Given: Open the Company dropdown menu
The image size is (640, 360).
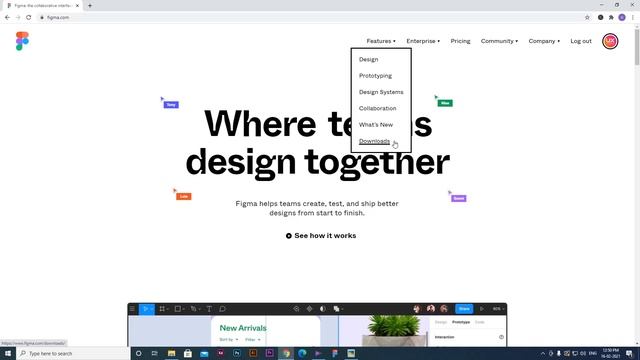Looking at the screenshot, I should tap(544, 41).
